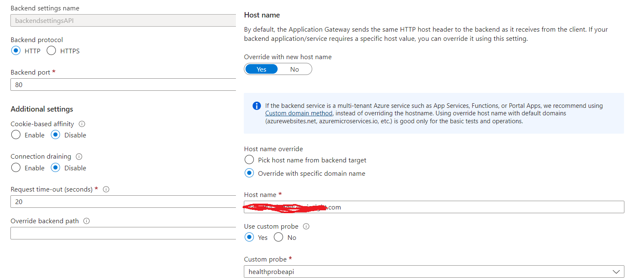Disable connection draining

click(55, 168)
